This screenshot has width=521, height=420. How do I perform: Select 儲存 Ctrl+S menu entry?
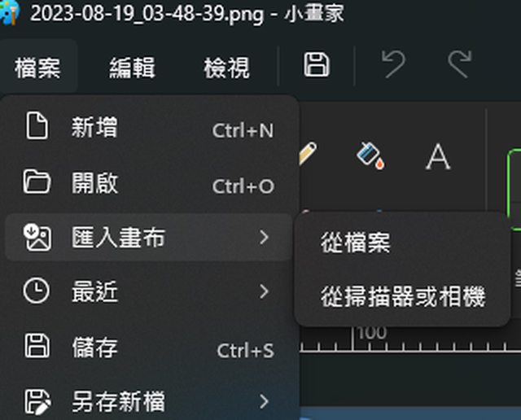[150, 348]
